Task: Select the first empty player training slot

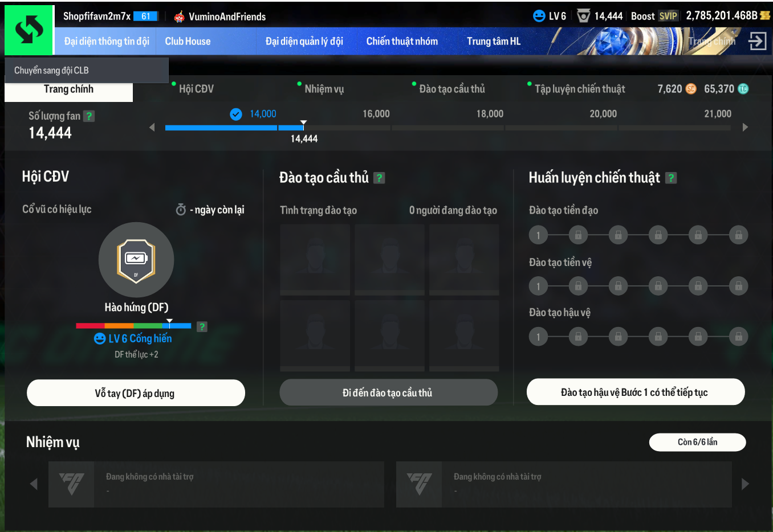Action: tap(315, 260)
